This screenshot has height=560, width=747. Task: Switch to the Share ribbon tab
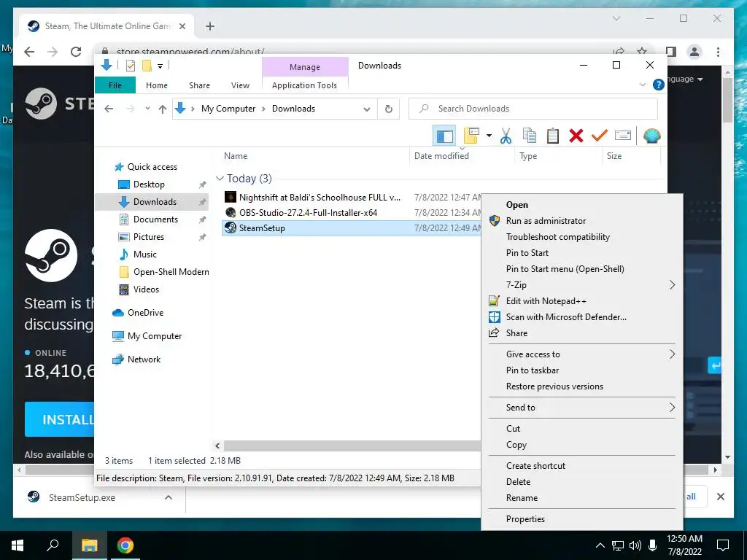pos(199,85)
